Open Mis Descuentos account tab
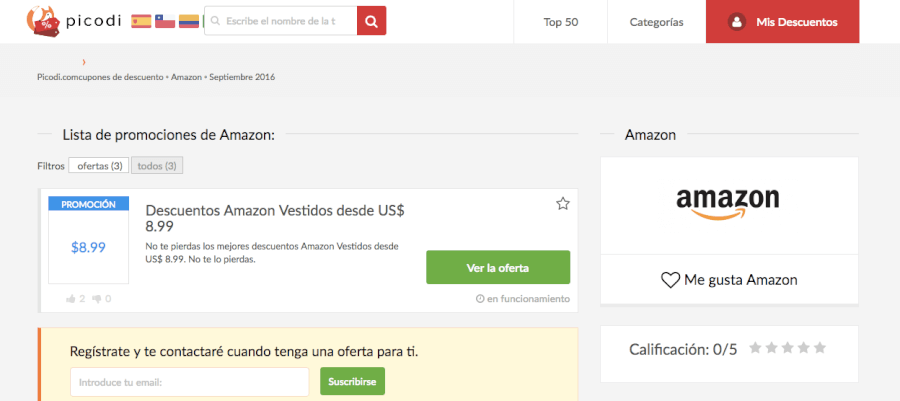This screenshot has width=900, height=401. coord(783,21)
